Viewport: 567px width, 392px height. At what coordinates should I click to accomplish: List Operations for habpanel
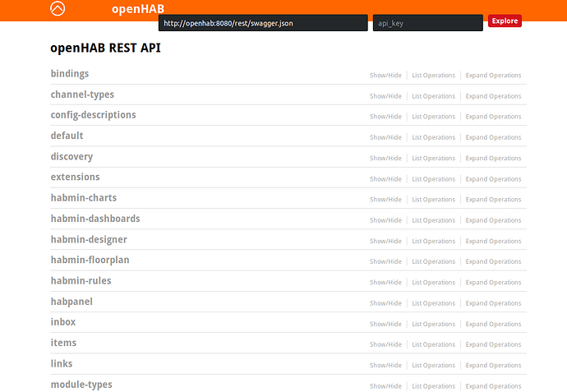click(434, 303)
